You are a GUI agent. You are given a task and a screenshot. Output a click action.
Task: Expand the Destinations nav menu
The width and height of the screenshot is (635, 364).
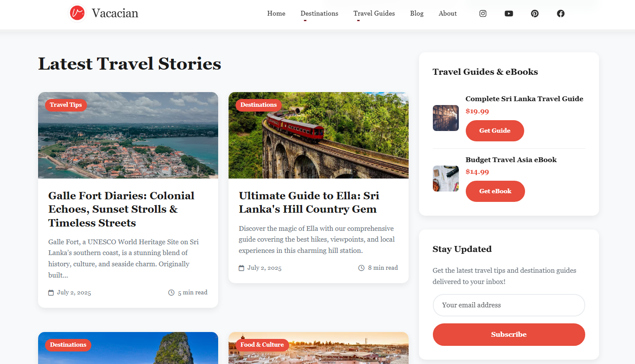(x=319, y=13)
